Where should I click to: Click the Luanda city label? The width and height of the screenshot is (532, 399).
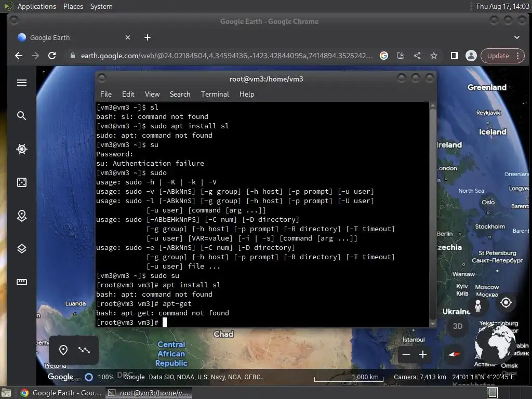coord(75,303)
